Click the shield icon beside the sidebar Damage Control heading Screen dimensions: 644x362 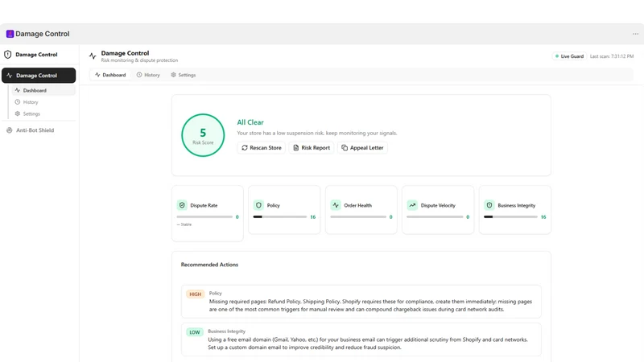tap(8, 55)
